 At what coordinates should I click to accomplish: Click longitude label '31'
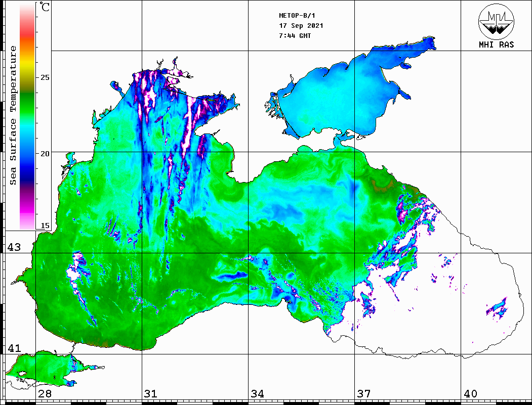pyautogui.click(x=151, y=394)
